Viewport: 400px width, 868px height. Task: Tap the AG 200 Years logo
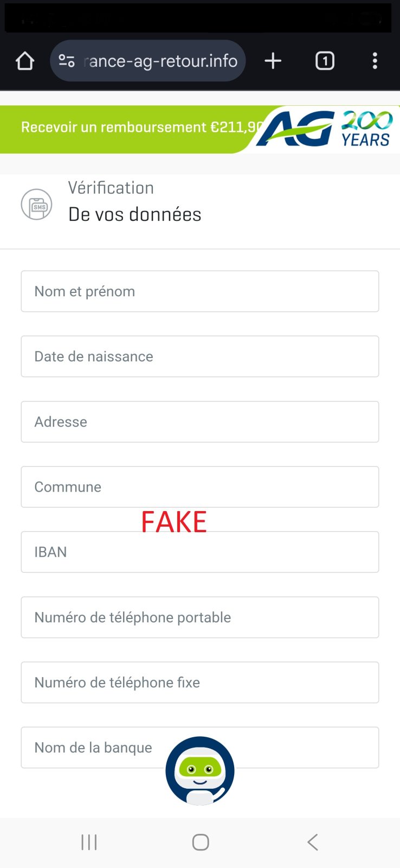coord(325,129)
